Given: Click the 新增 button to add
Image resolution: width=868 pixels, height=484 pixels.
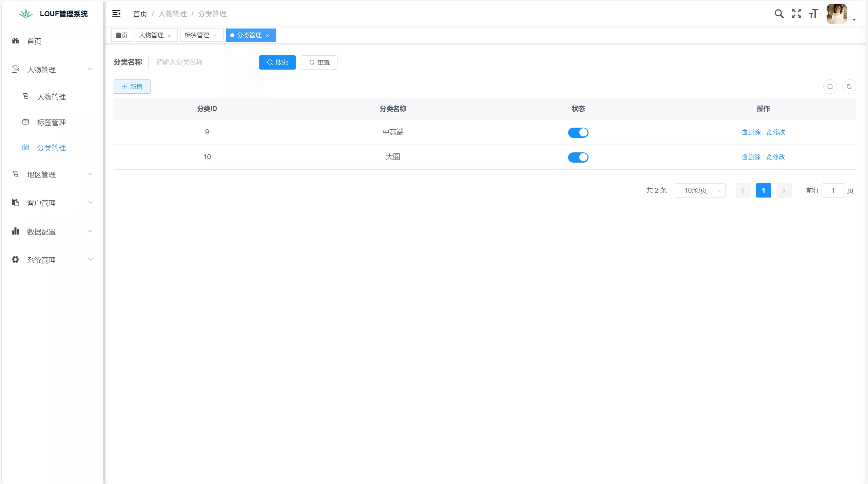Looking at the screenshot, I should [x=132, y=86].
